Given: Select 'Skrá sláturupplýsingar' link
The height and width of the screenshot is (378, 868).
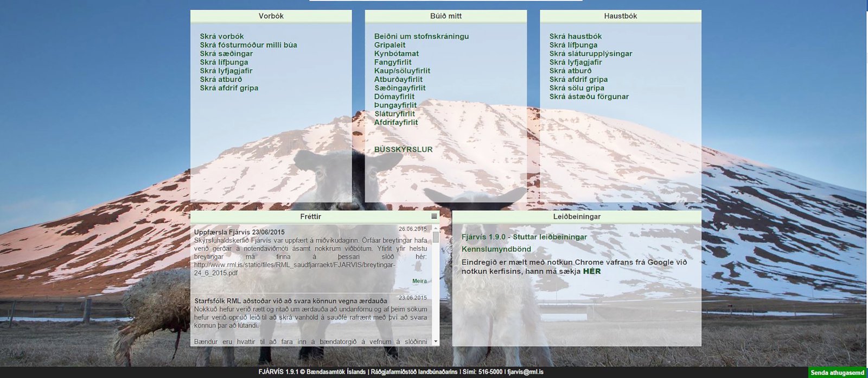Looking at the screenshot, I should click(x=590, y=54).
